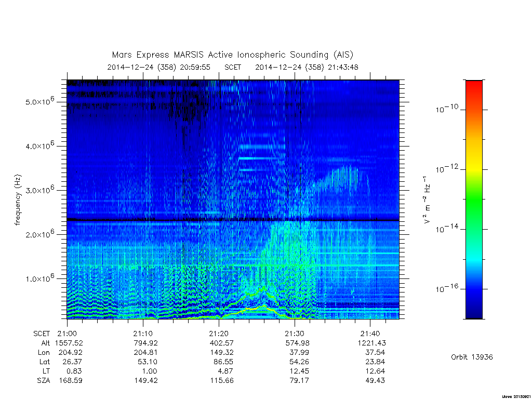Click altitude value 402.57

click(222, 343)
